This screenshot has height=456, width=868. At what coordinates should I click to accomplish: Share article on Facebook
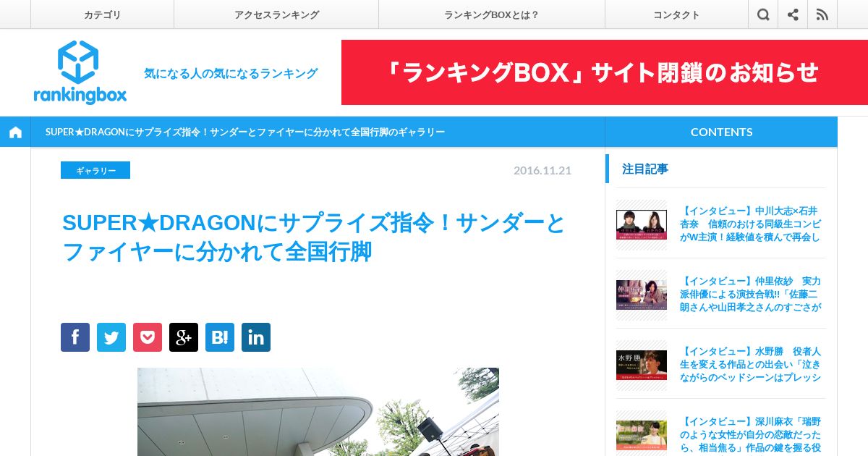tap(75, 337)
